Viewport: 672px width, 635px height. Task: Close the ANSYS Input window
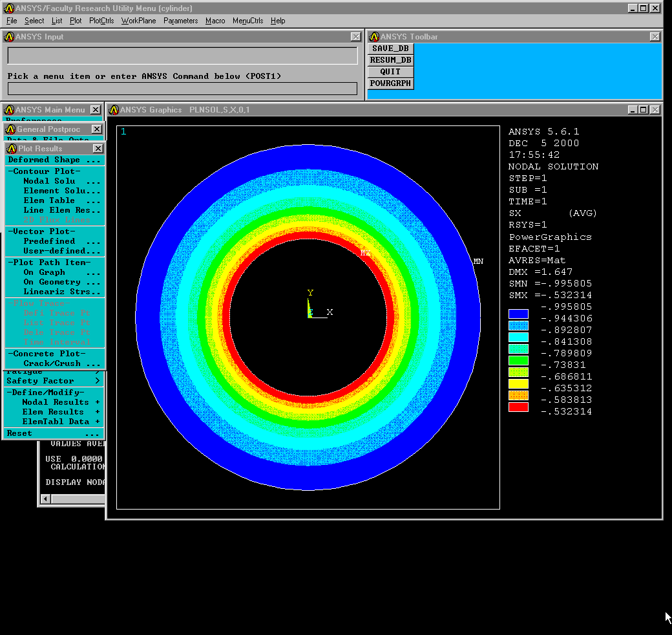356,37
